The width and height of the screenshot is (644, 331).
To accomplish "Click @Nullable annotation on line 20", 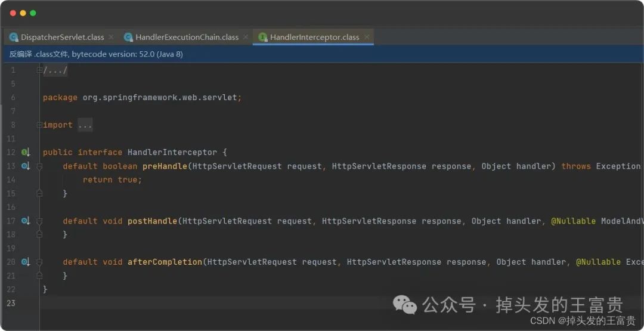I will (x=599, y=262).
